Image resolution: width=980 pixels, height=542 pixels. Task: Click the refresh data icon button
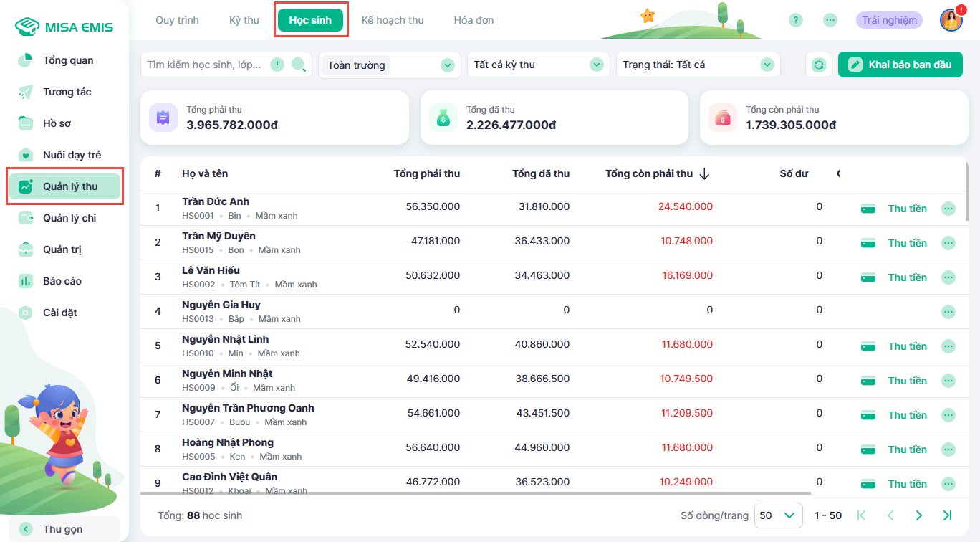point(819,65)
